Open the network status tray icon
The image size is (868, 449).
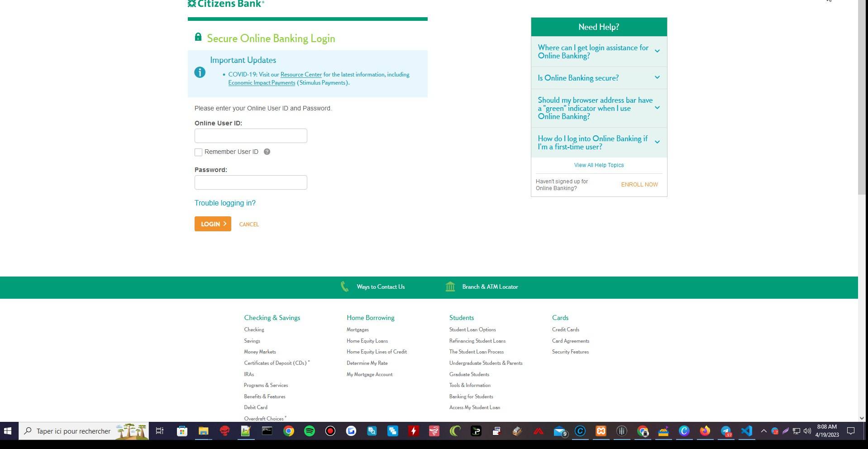tap(796, 431)
